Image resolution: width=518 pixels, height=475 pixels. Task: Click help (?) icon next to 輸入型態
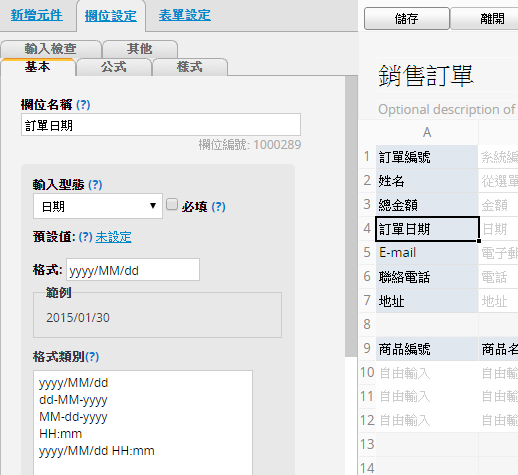(95, 184)
